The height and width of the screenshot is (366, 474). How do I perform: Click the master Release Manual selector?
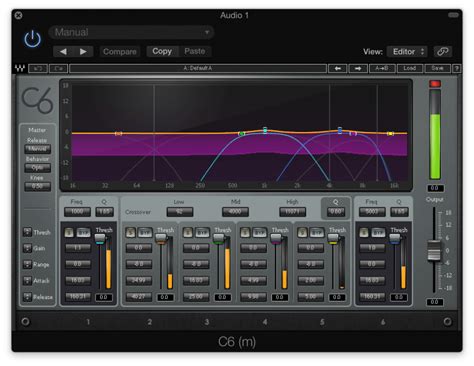[x=38, y=149]
